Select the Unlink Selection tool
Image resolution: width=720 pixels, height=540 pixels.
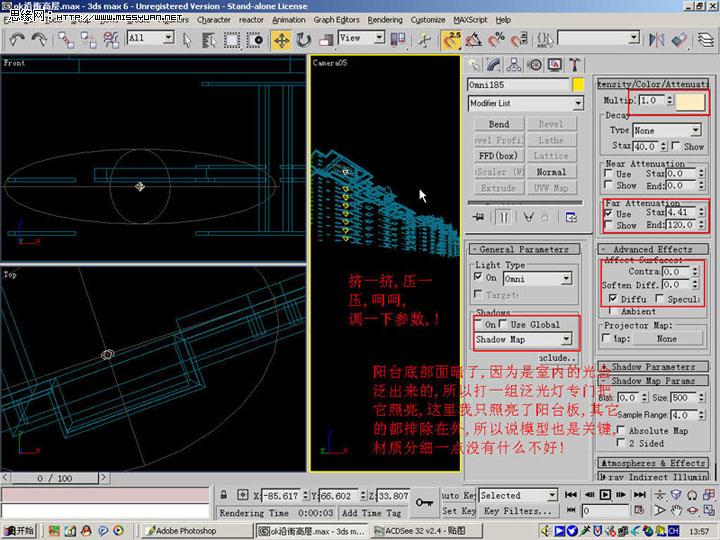[89, 40]
